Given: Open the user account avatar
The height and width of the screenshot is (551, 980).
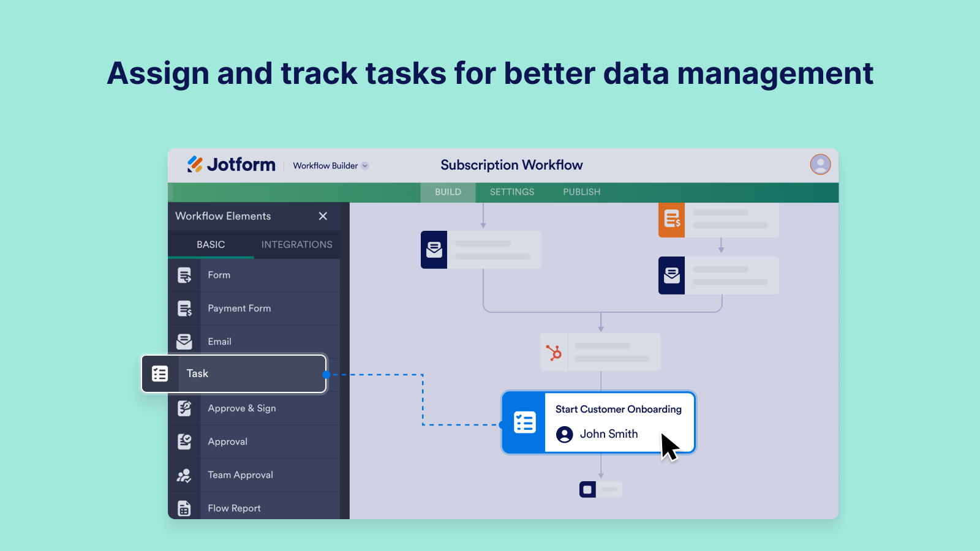Looking at the screenshot, I should click(x=821, y=165).
